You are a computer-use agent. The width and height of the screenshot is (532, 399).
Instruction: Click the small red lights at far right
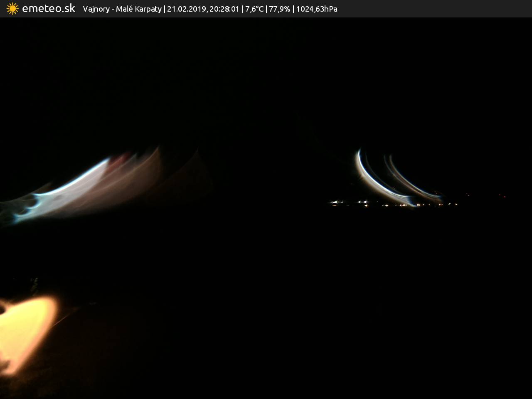click(502, 195)
